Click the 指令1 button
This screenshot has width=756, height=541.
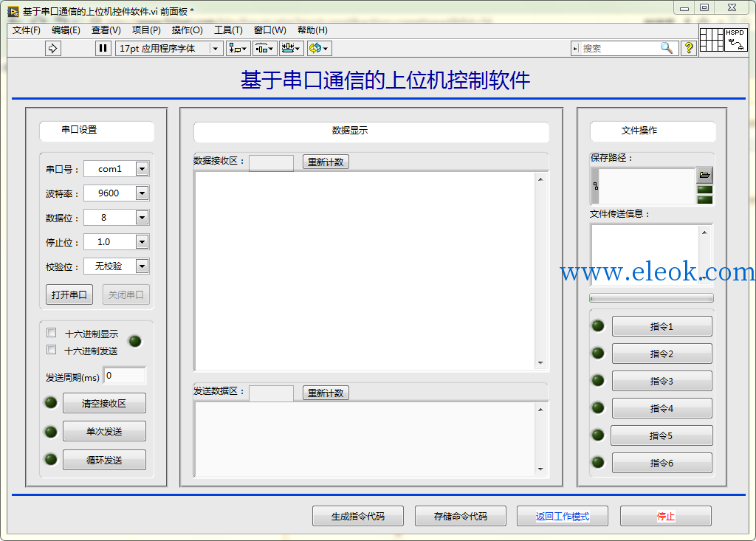(x=662, y=326)
